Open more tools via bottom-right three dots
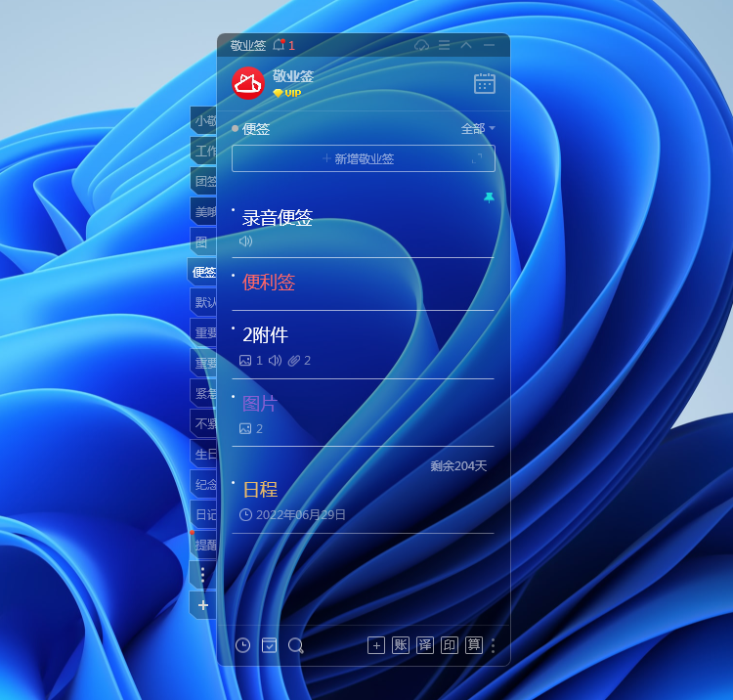733x700 pixels. click(494, 646)
